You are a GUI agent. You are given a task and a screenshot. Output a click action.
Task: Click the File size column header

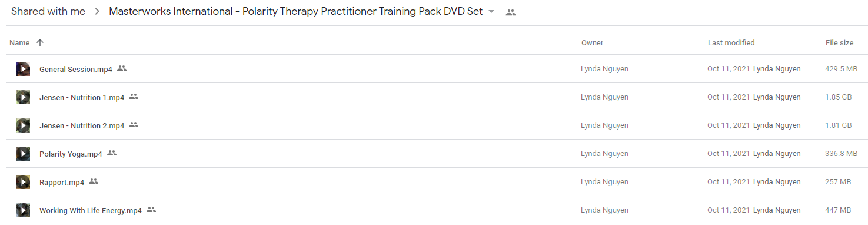(x=839, y=42)
